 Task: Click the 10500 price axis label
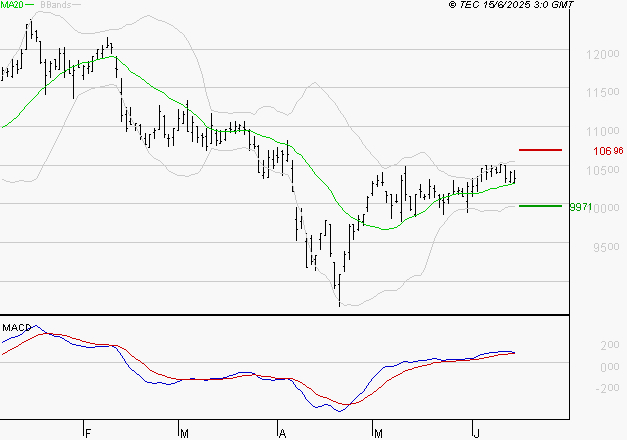[x=603, y=170]
